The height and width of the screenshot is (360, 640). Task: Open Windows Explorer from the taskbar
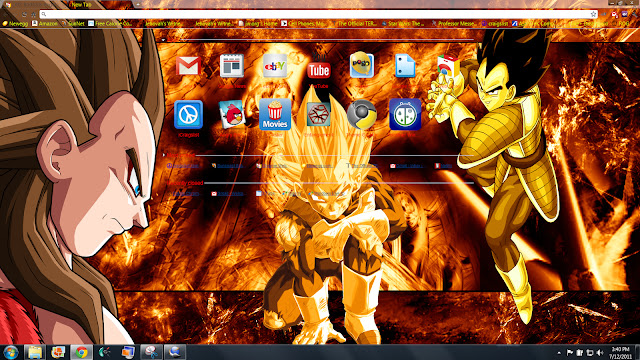click(x=35, y=352)
